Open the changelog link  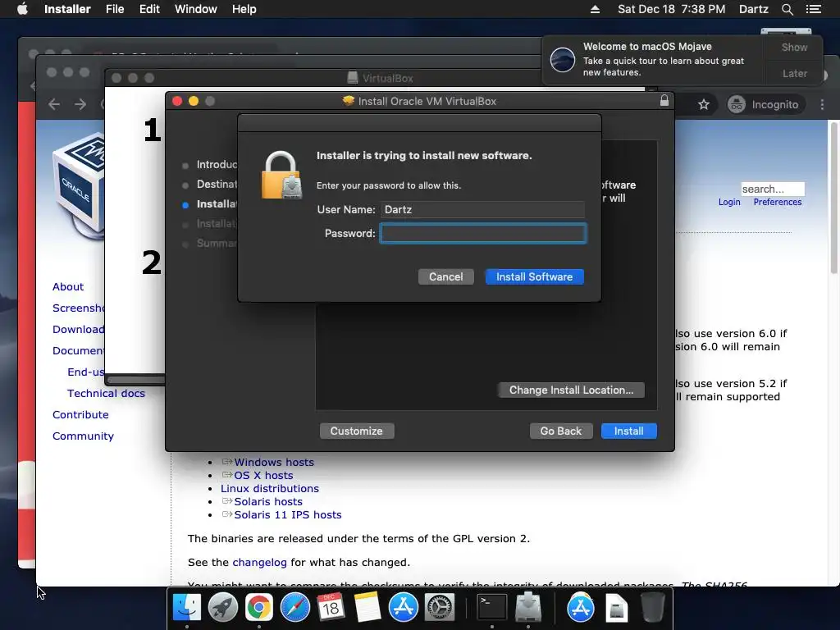(260, 563)
